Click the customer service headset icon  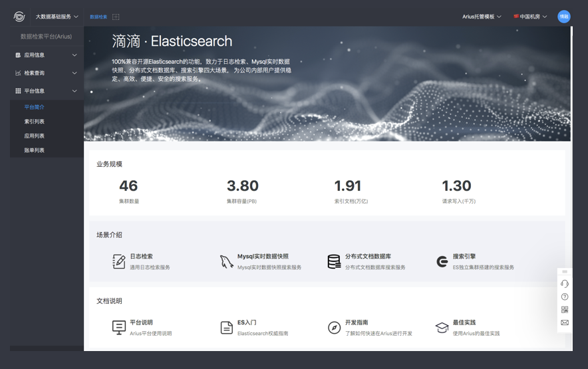click(x=565, y=284)
